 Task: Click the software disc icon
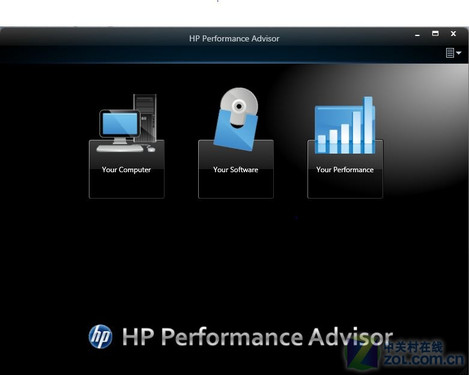coord(236,119)
